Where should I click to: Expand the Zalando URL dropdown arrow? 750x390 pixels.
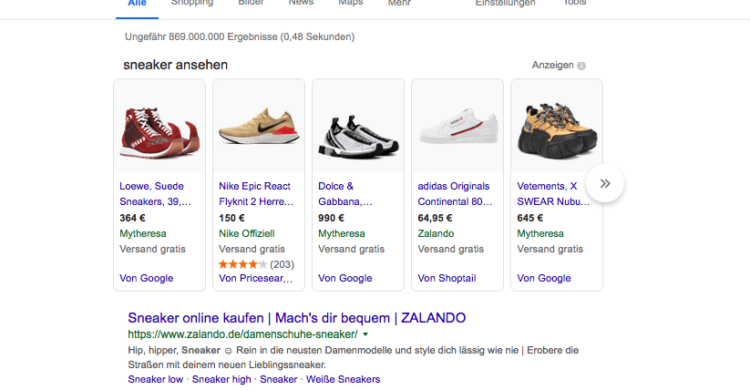tap(365, 334)
